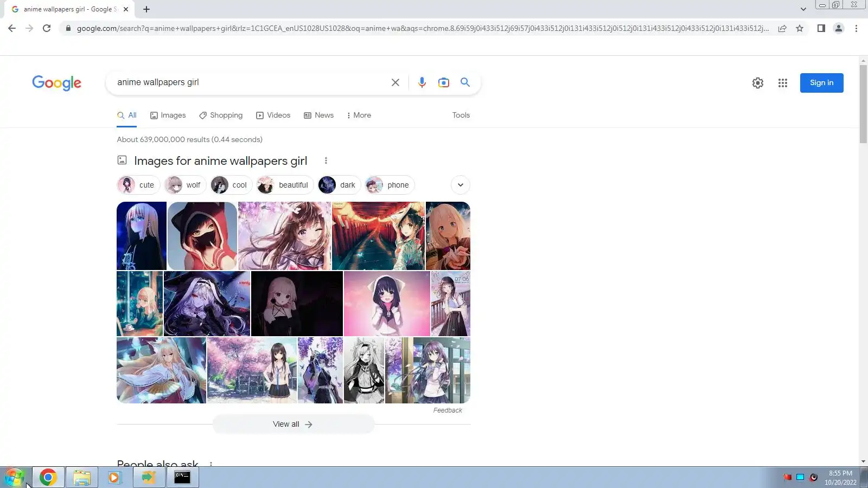
Task: Open People also ask options menu
Action: [x=211, y=464]
